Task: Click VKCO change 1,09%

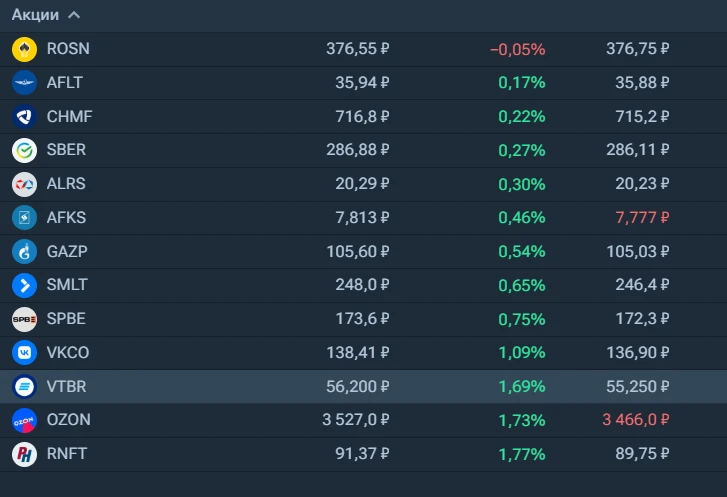Action: [x=522, y=352]
